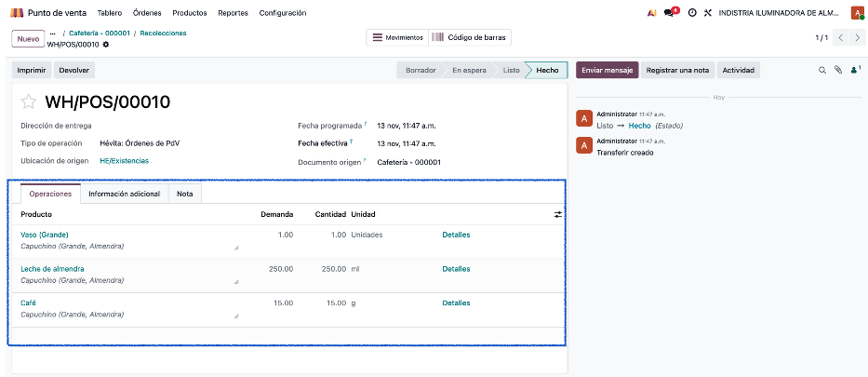The width and height of the screenshot is (868, 377).
Task: Click the Código de barras button
Action: click(471, 37)
